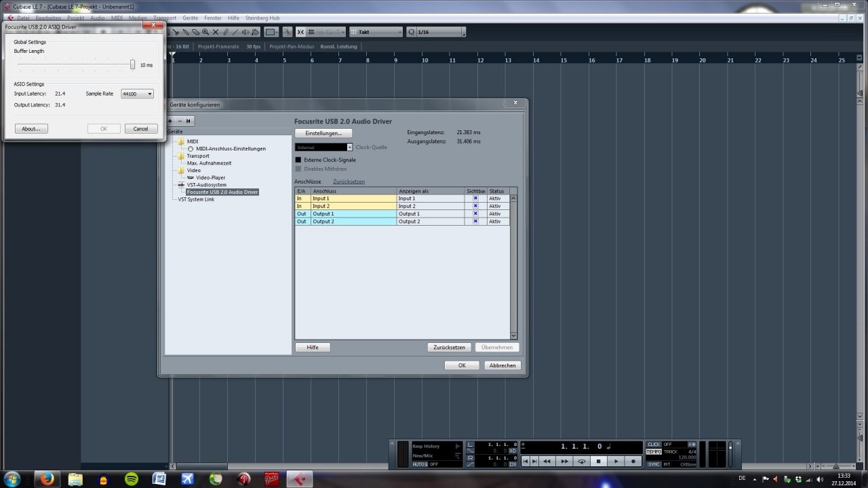Click the Hilfe button

[x=313, y=347]
